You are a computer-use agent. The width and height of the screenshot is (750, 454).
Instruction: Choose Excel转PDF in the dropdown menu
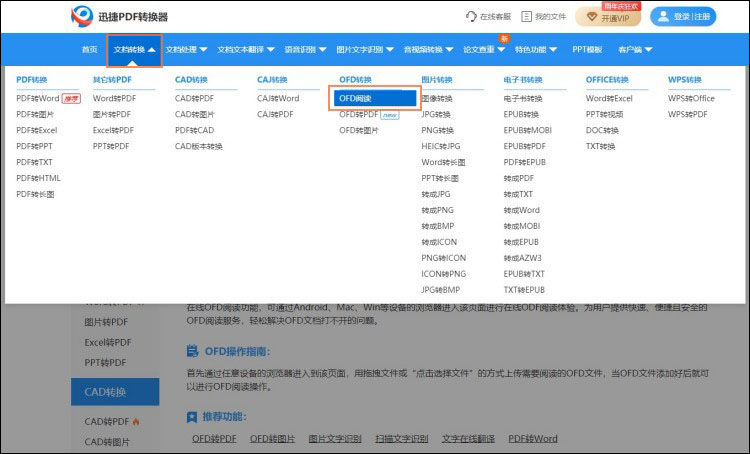113,130
